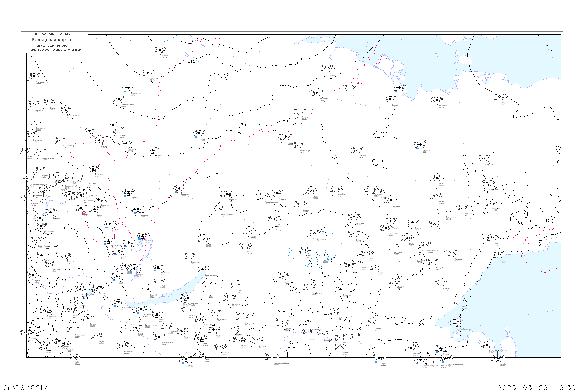Click the open station circle at Чокурдах
This screenshot has height=392, width=588.
[499, 97]
